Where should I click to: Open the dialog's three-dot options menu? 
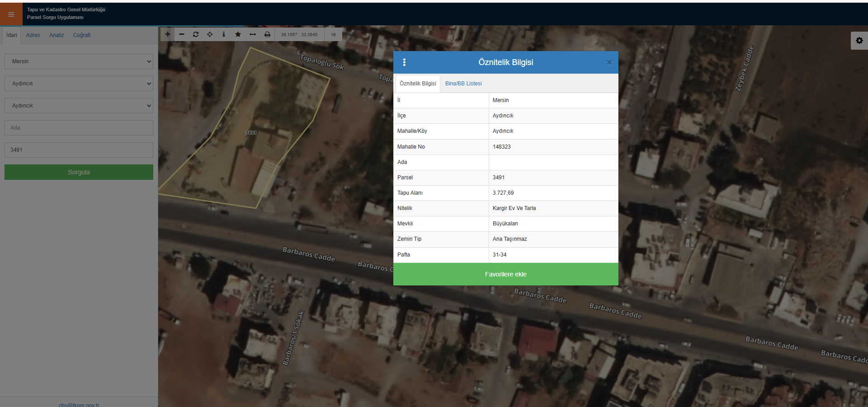coord(404,62)
